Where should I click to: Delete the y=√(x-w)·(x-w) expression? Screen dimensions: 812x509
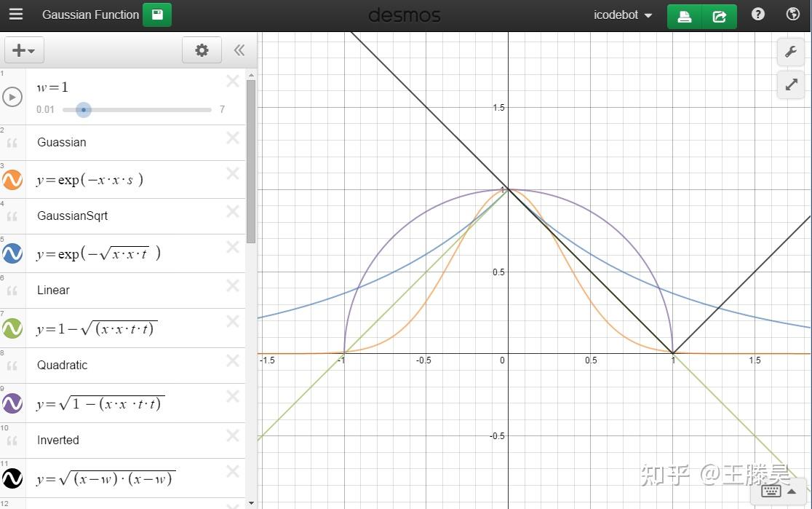233,471
